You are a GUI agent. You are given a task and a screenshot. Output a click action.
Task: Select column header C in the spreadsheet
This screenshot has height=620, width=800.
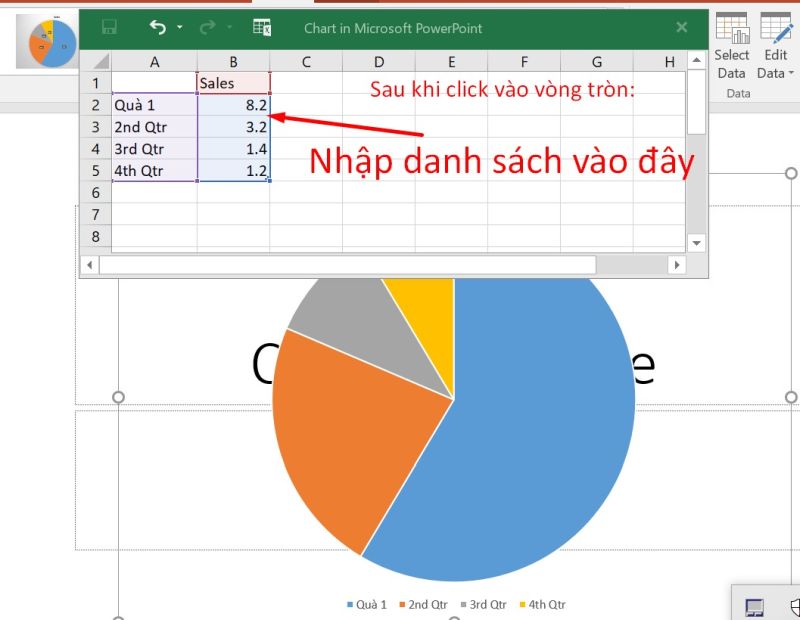point(306,62)
